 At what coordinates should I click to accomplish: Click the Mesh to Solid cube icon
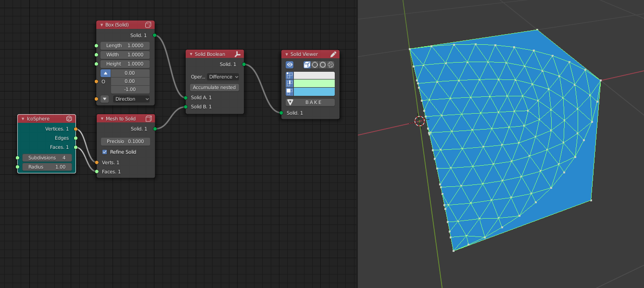pyautogui.click(x=148, y=118)
